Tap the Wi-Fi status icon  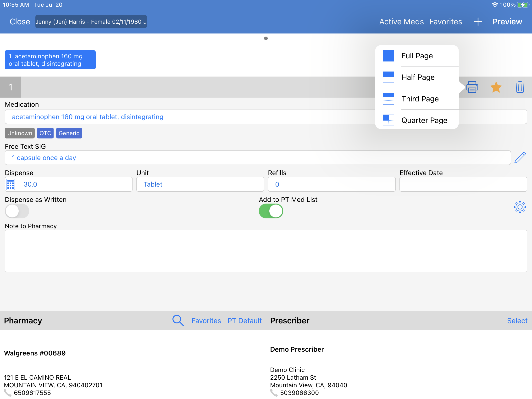(494, 5)
